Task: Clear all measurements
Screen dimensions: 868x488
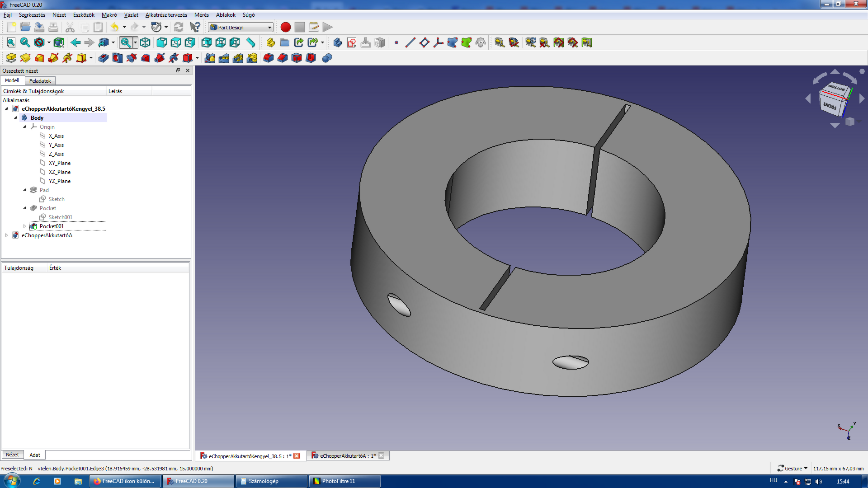Action: click(545, 42)
